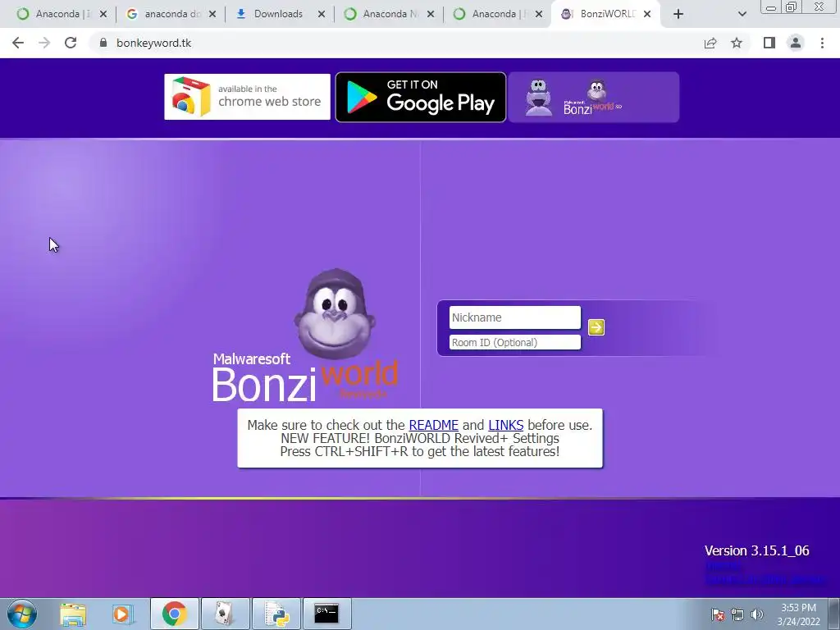Open the Command Prompt taskbar icon
840x630 pixels.
(326, 614)
